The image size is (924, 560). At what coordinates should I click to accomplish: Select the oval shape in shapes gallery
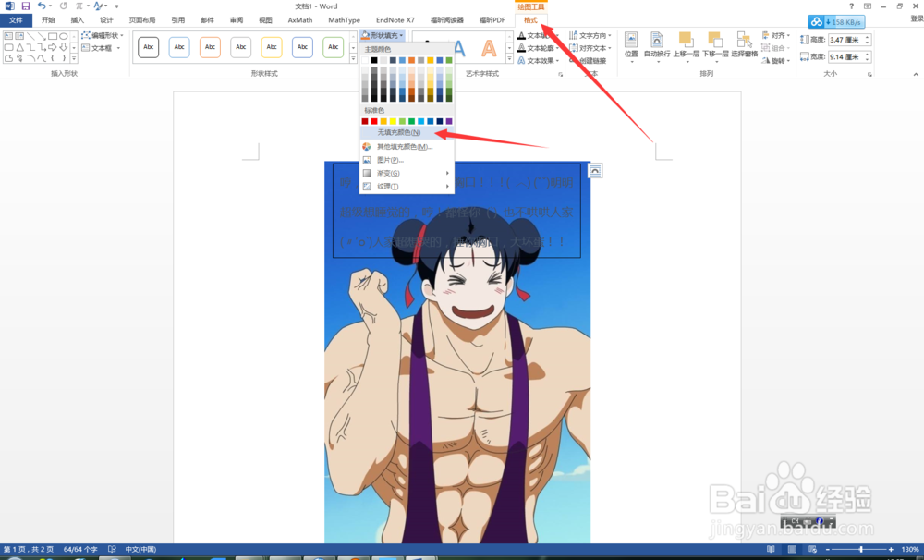tap(63, 36)
